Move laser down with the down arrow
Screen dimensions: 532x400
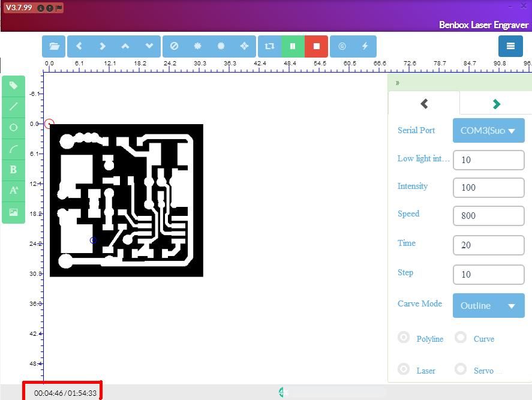coord(149,46)
